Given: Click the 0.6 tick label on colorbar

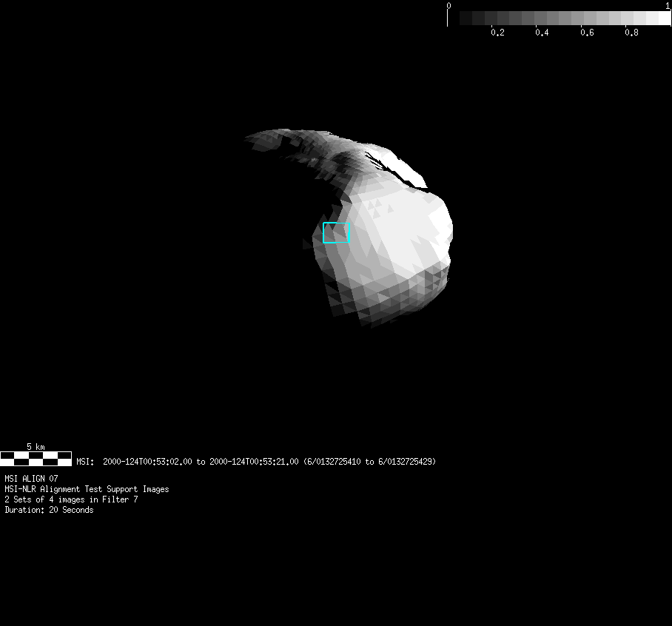Looking at the screenshot, I should tap(587, 33).
